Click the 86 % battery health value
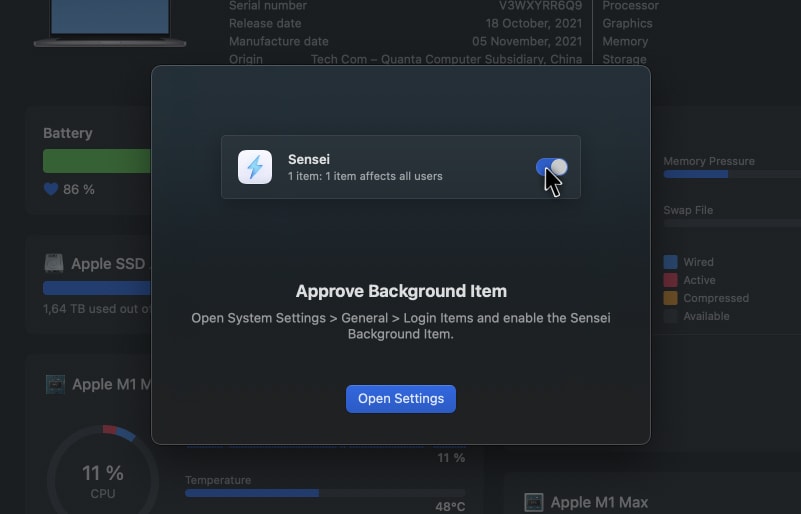Screen dimensions: 801x514 tap(79, 190)
